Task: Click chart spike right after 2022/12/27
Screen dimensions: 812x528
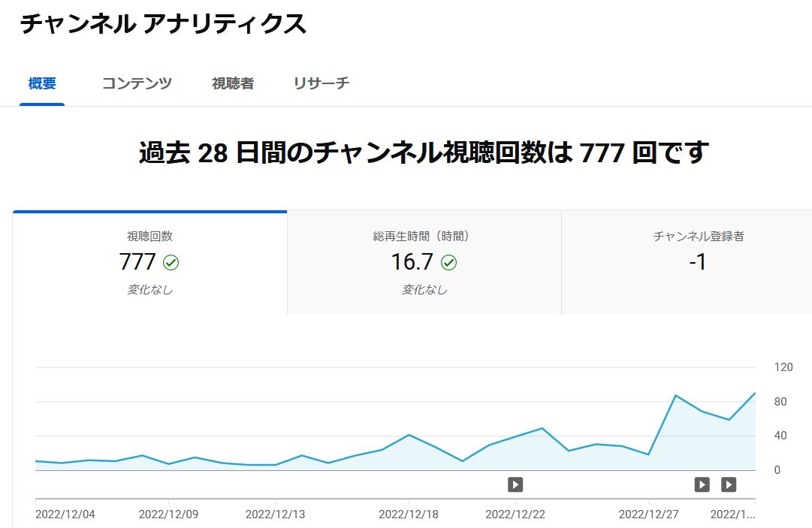Action: [x=676, y=395]
